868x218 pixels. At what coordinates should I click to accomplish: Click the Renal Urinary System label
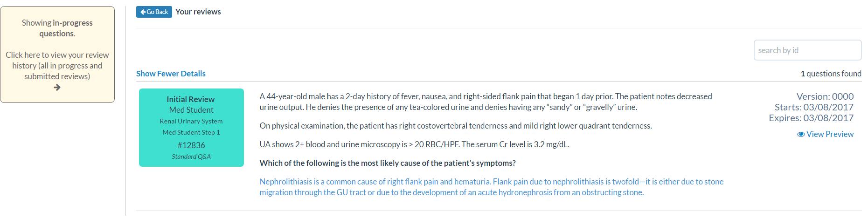click(x=191, y=121)
